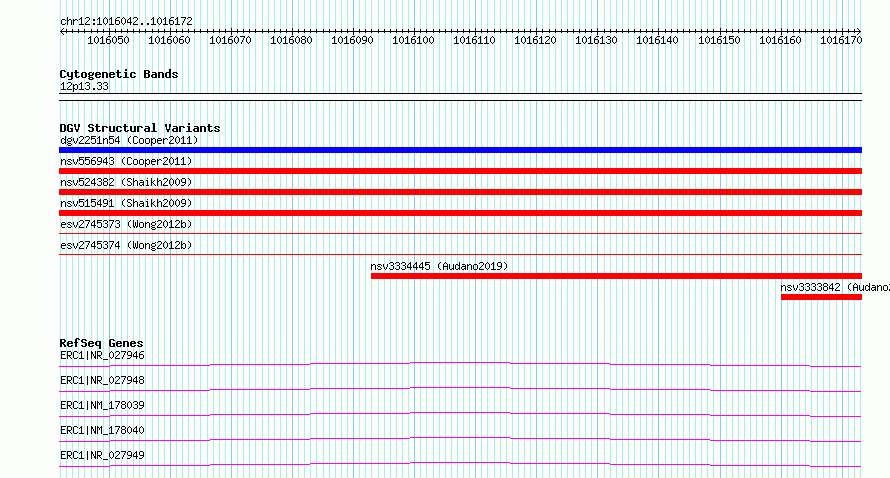Click ruler position label 1016150
890x478 pixels.
pyautogui.click(x=719, y=40)
